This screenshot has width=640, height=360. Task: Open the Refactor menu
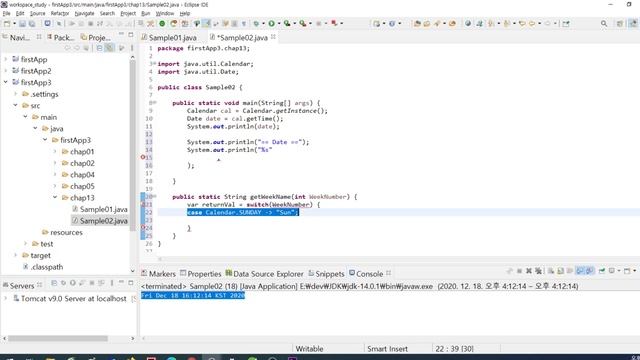tap(60, 13)
